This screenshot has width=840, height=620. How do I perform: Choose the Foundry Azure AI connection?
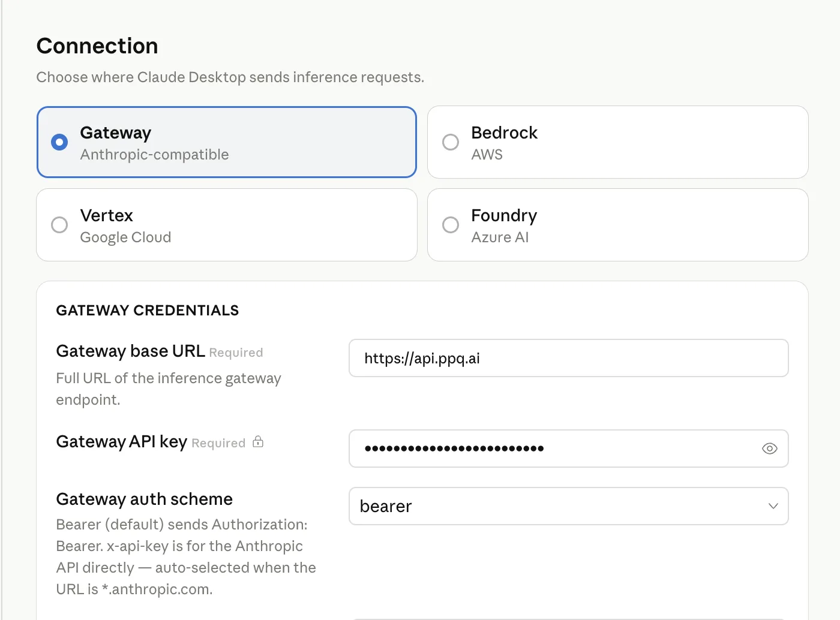(x=450, y=225)
